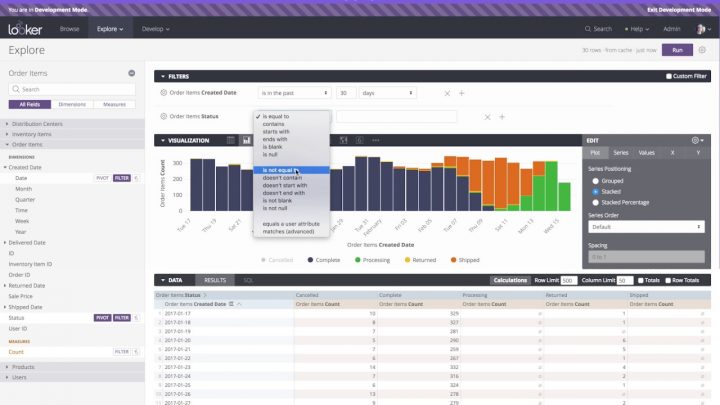This screenshot has height=405, width=720.
Task: Remove the Status filter with X
Action: tap(488, 117)
